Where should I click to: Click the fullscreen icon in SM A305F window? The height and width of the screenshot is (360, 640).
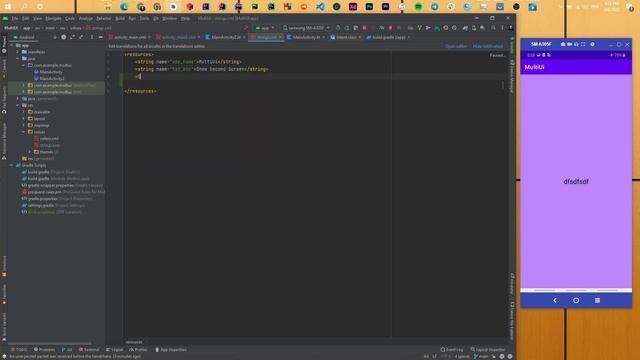(x=583, y=44)
